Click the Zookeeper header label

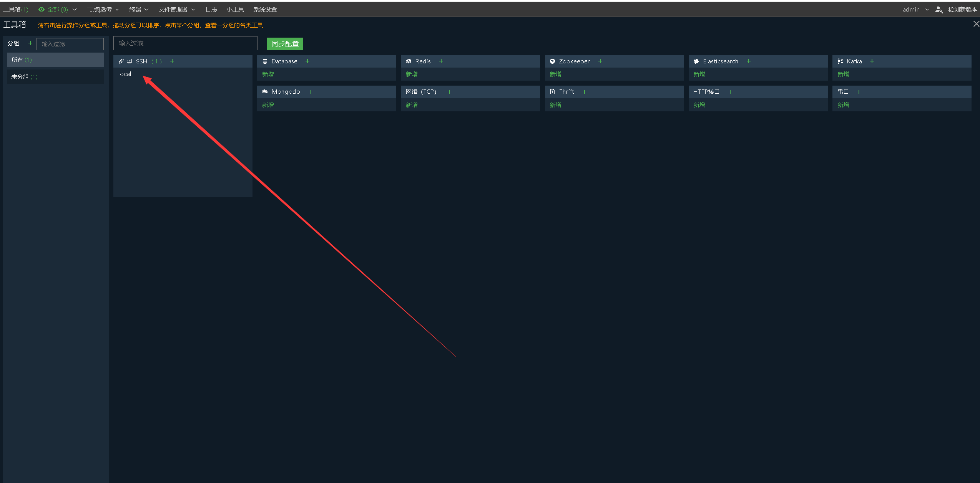pos(574,61)
